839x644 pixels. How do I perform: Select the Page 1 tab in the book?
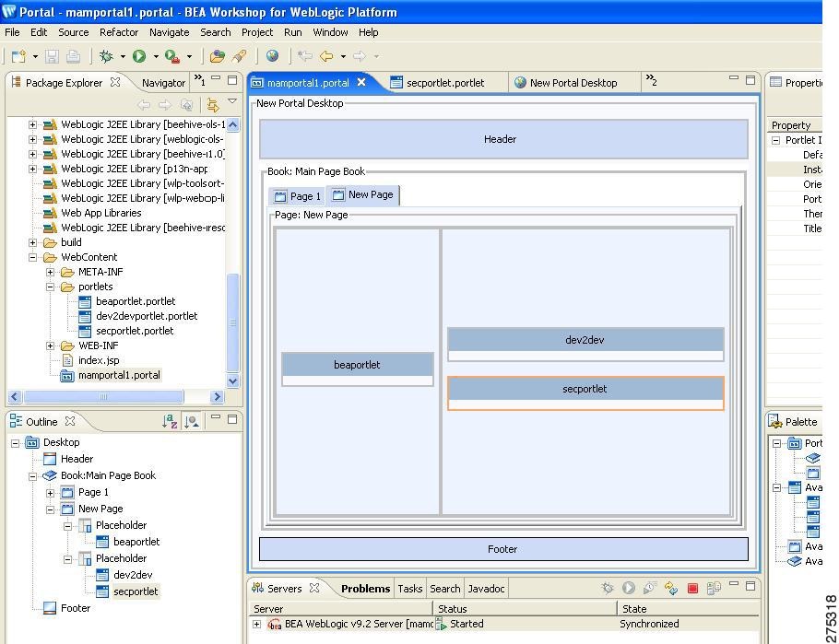[x=297, y=196]
